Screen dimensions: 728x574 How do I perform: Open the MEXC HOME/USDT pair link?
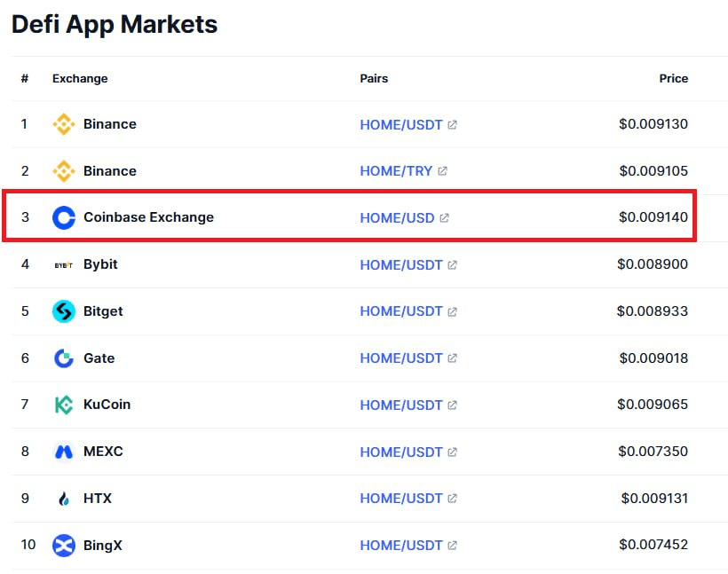pyautogui.click(x=401, y=452)
